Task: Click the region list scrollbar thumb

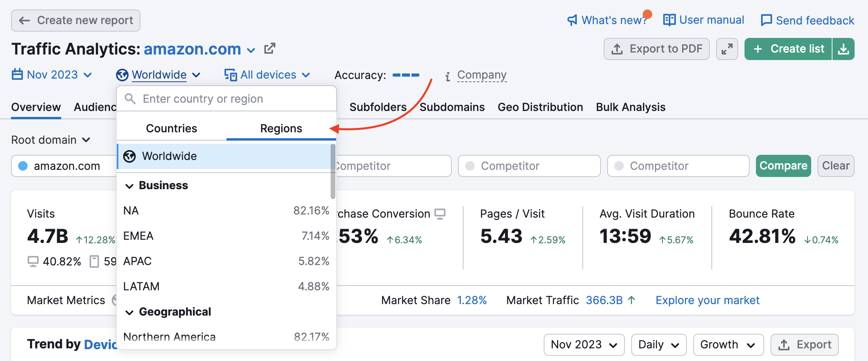Action: (333, 171)
